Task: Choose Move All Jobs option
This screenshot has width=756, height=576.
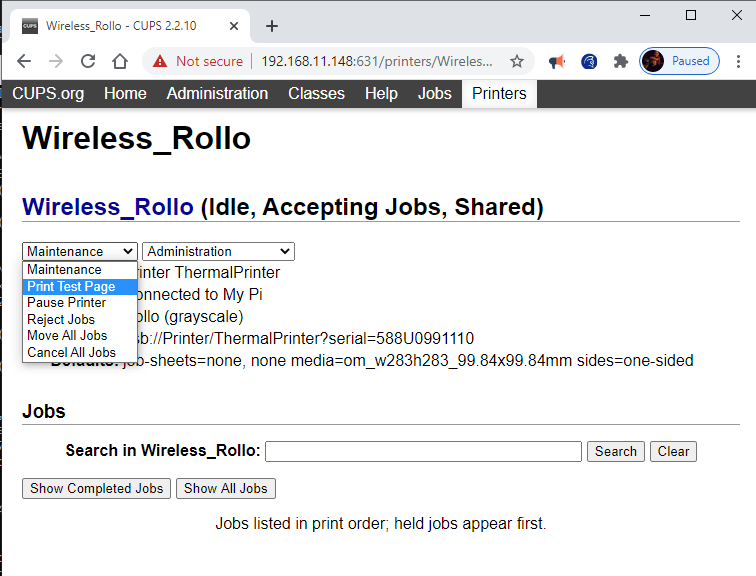Action: tap(80, 335)
